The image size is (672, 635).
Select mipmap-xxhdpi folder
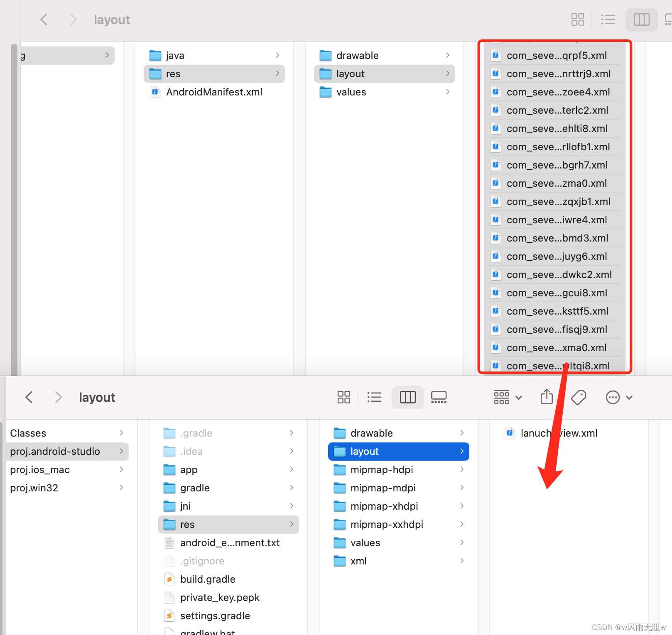(399, 524)
